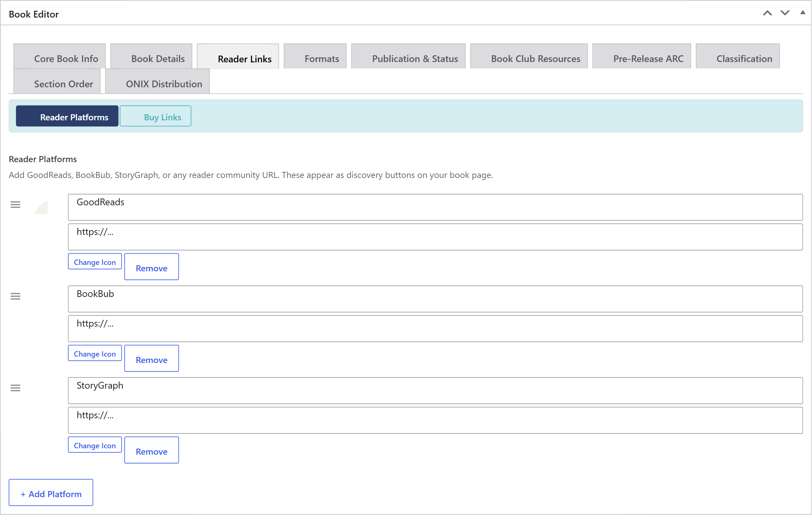Click the Add Platform button
The height and width of the screenshot is (515, 812).
(51, 493)
